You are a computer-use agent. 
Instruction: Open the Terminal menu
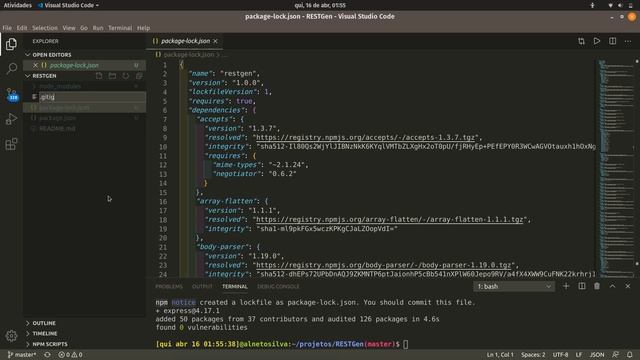120,28
